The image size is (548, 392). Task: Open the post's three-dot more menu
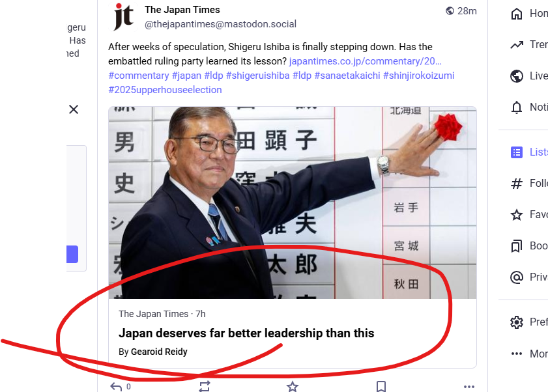point(469,386)
